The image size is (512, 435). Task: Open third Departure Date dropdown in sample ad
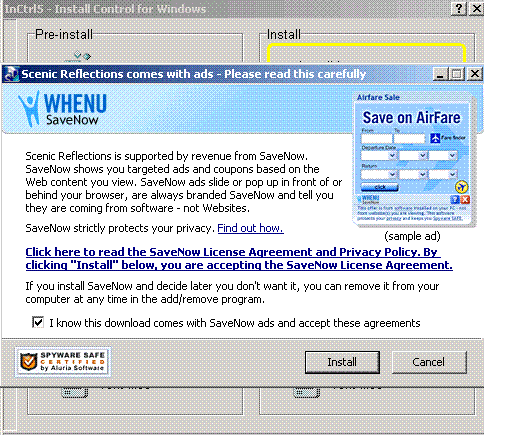point(443,156)
